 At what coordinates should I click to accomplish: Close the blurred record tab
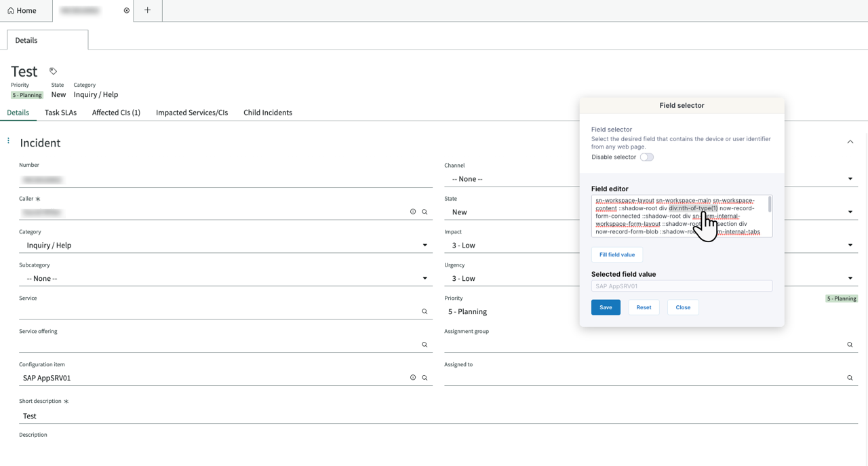pos(126,11)
